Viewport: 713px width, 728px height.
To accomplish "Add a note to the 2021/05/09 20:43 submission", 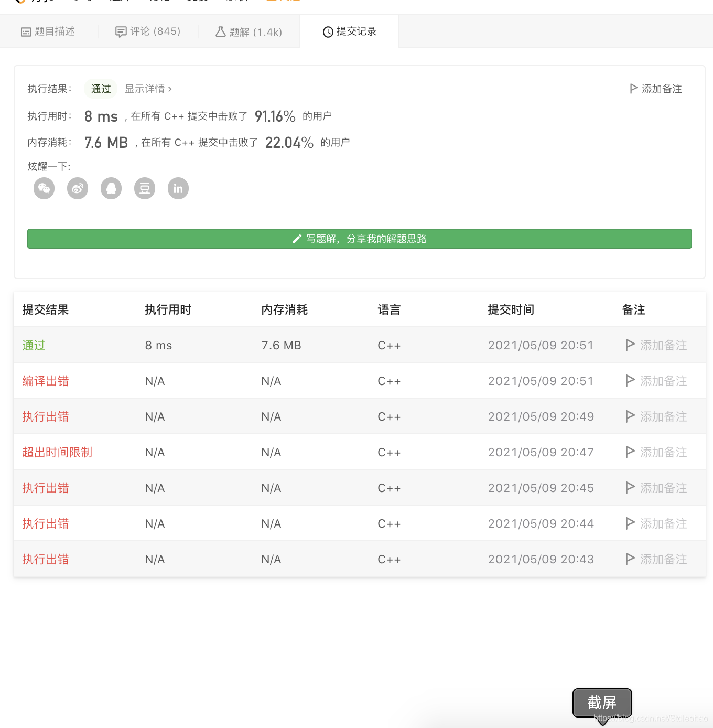I will 656,559.
